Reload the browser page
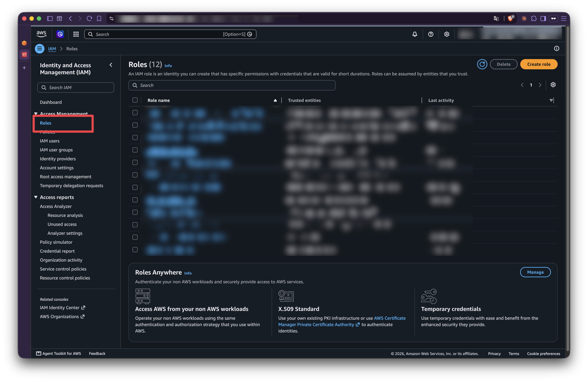 click(x=89, y=19)
